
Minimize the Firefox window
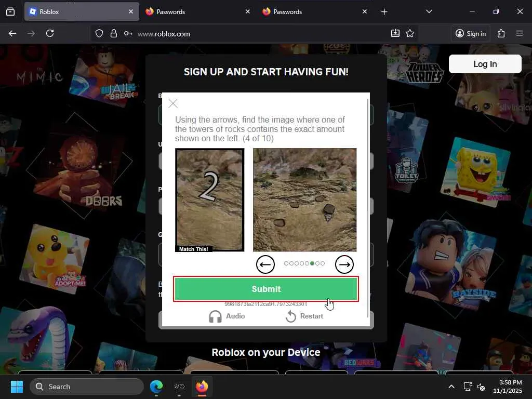coord(472,11)
